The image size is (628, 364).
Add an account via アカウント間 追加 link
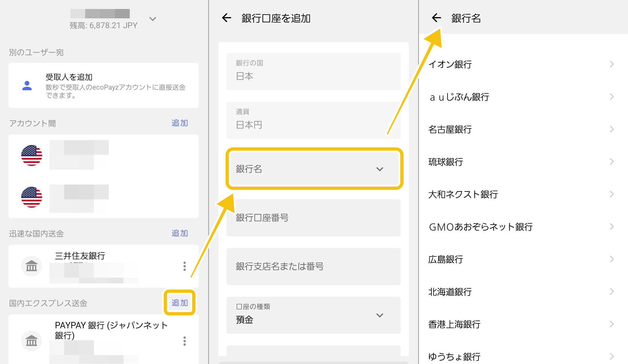coord(180,123)
